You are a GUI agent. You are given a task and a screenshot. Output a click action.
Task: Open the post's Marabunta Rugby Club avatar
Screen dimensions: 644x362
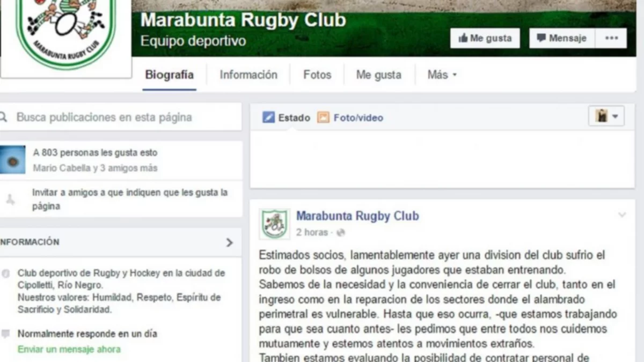275,224
